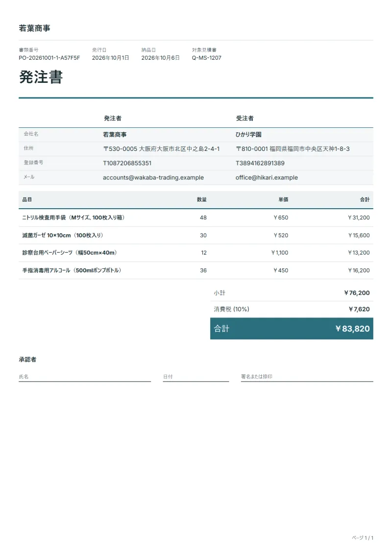Click delivery date 2026年10月6日
Image resolution: width=392 pixels, height=554 pixels.
pyautogui.click(x=160, y=58)
